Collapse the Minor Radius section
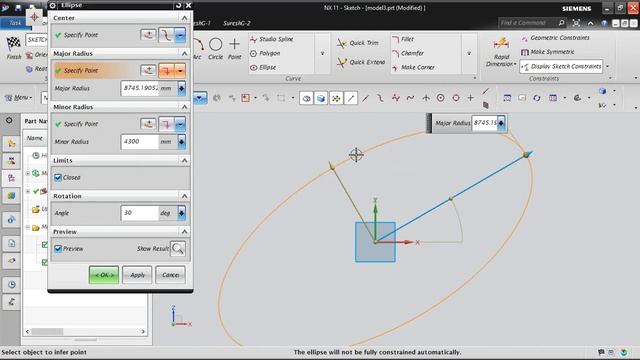Screen dimensions: 640x360 tap(184, 107)
